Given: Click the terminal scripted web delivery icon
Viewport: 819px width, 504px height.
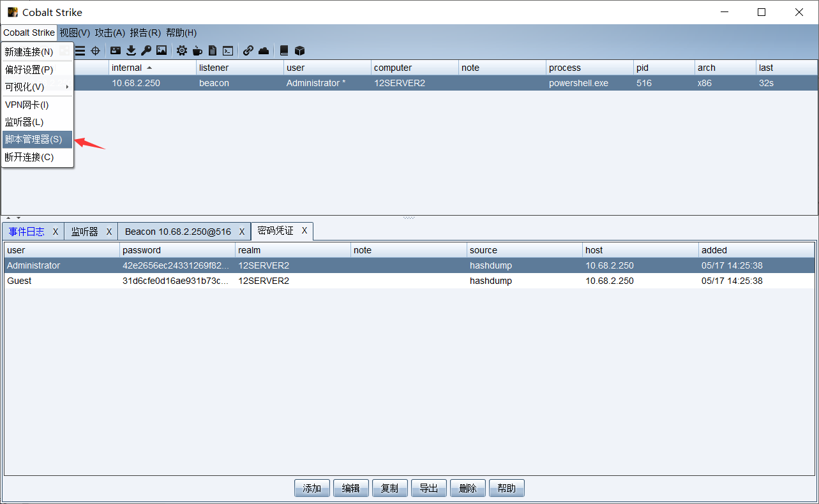Looking at the screenshot, I should click(x=228, y=50).
